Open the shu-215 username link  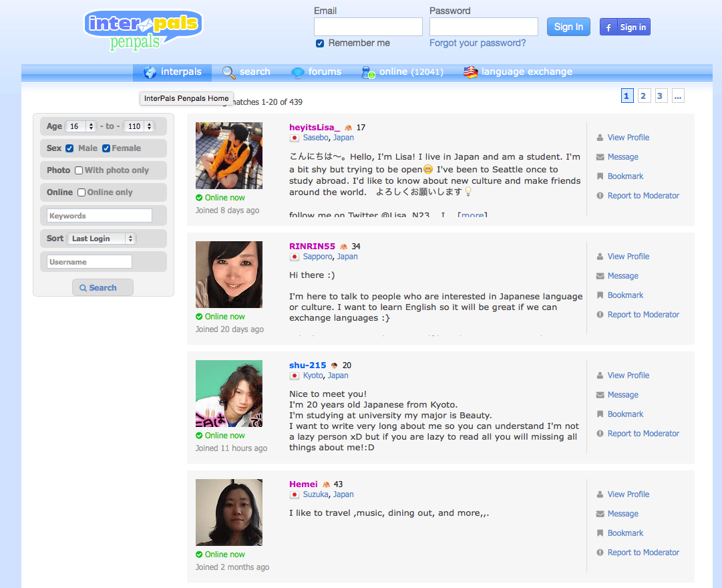point(308,365)
